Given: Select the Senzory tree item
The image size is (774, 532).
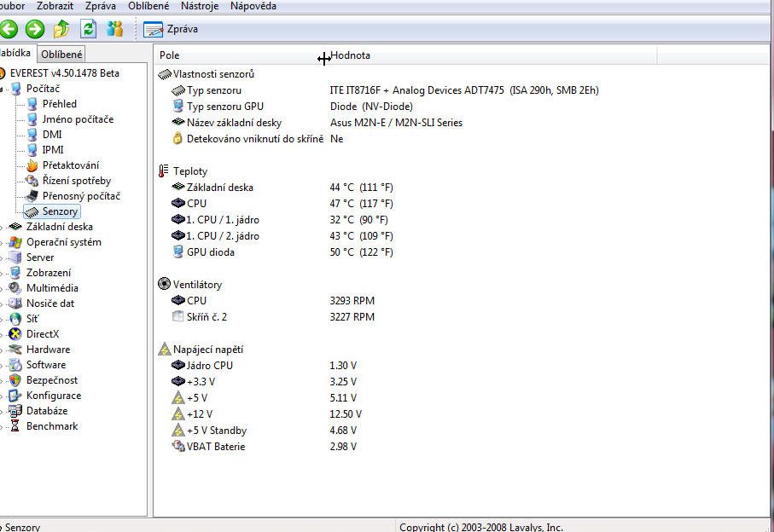Looking at the screenshot, I should [52, 211].
